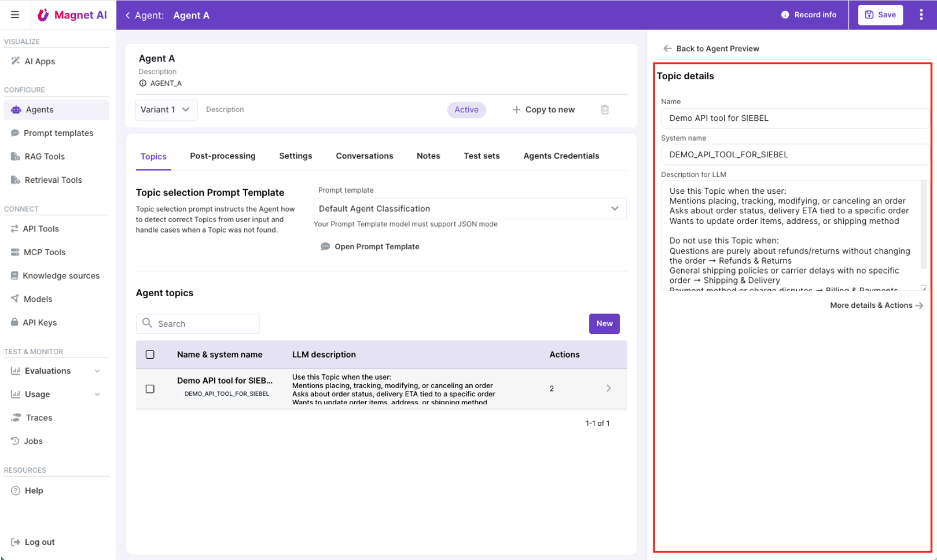The height and width of the screenshot is (560, 937).
Task: Delete variant using trash icon
Action: click(x=604, y=110)
